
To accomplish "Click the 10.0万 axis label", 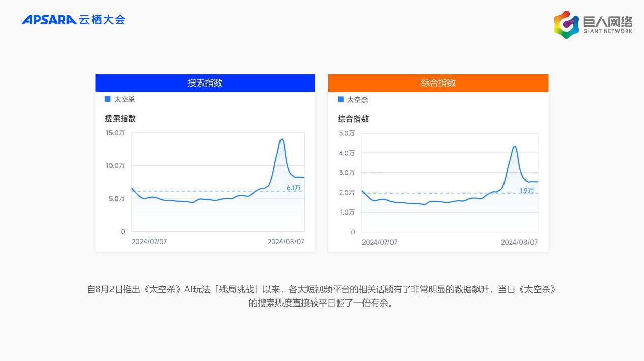I will [x=115, y=165].
